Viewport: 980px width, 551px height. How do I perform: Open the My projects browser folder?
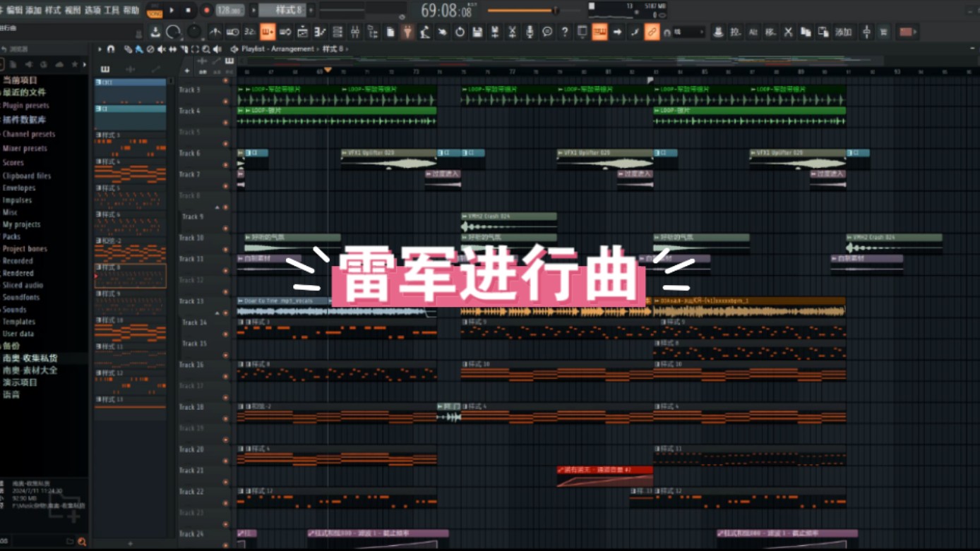(x=21, y=224)
